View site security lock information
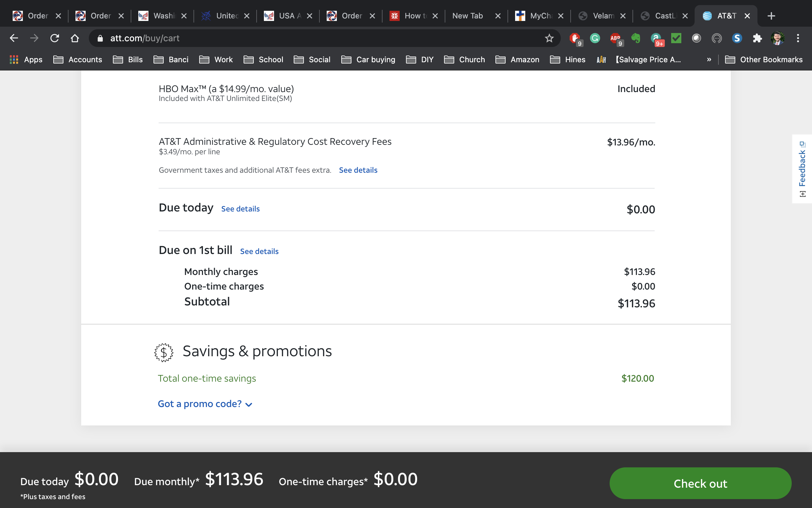The width and height of the screenshot is (812, 508). click(x=100, y=38)
